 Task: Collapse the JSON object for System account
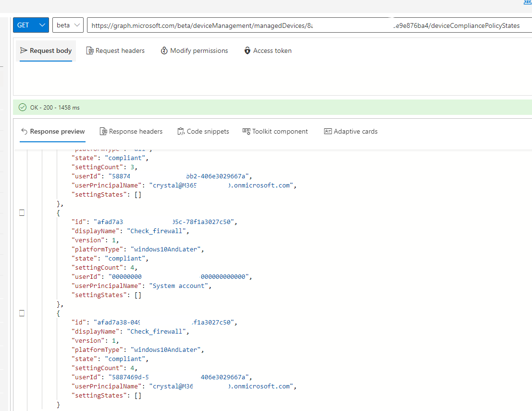coord(22,213)
